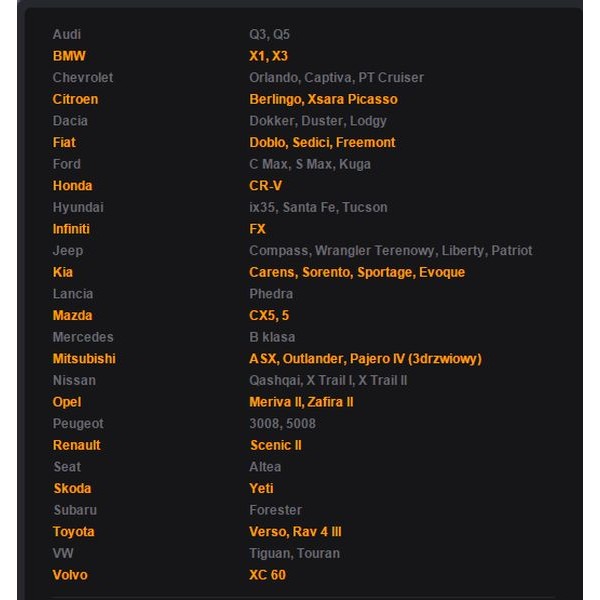Select the Audi brand name
600x600 pixels.
(x=67, y=34)
